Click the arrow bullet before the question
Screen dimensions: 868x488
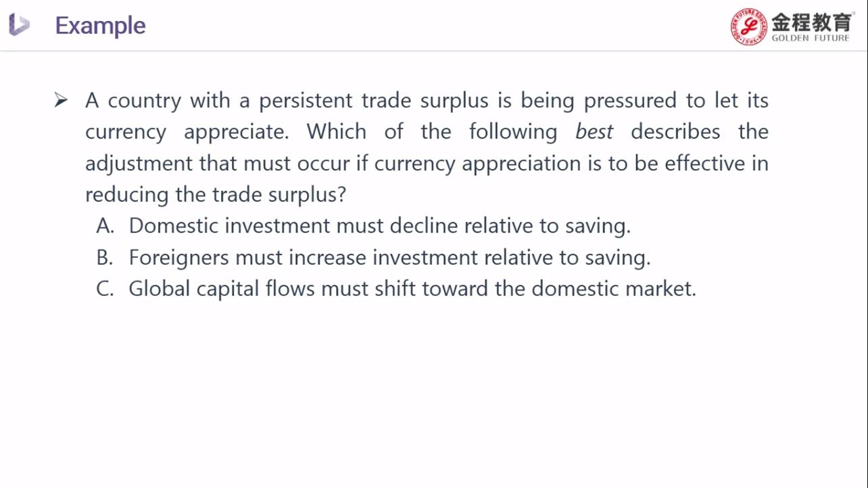tap(62, 101)
